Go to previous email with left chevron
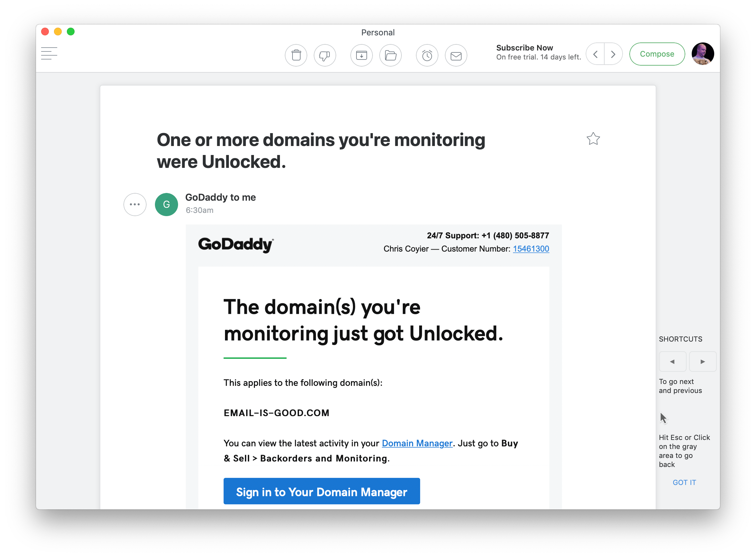The image size is (756, 557). pos(595,54)
